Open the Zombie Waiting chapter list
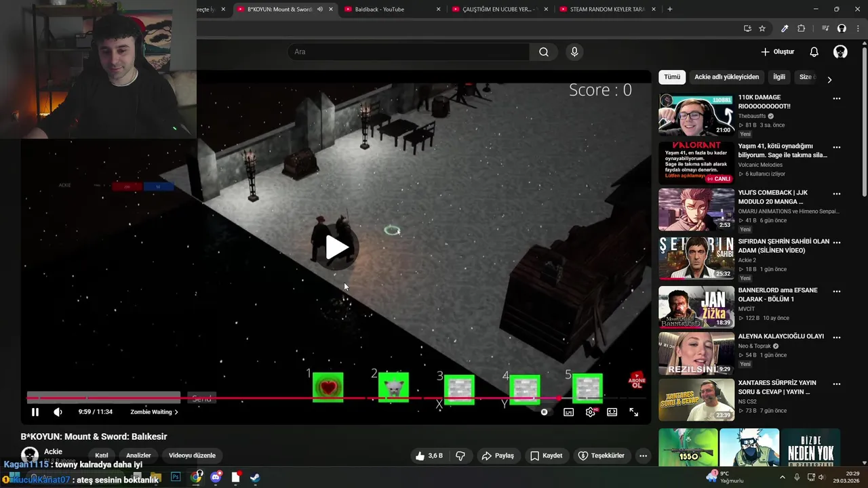Screen dimensions: 868x488 click(x=154, y=411)
